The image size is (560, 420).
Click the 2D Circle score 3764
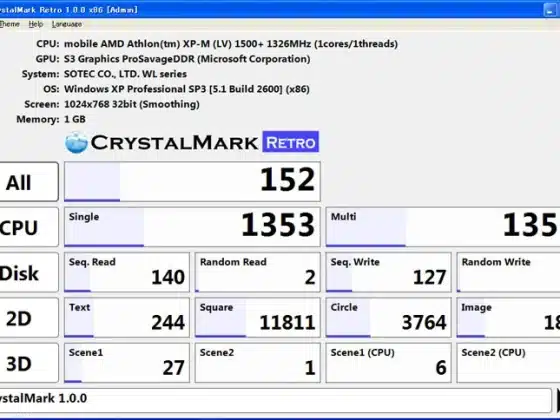389,318
